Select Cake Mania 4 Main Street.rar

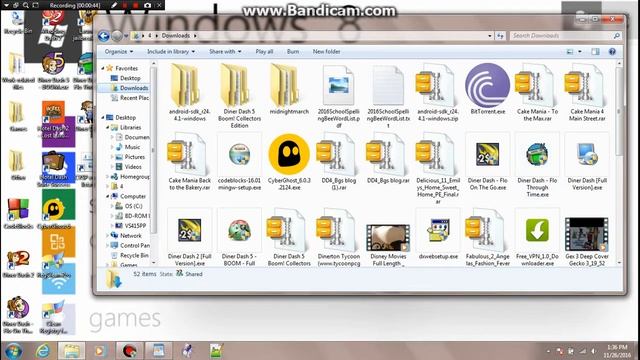(x=587, y=93)
